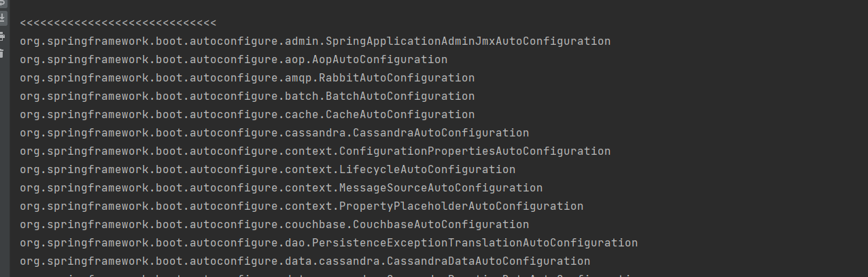Viewport: 868px width, 277px height.
Task: Select the BatchAutoConfiguration line
Action: click(247, 96)
